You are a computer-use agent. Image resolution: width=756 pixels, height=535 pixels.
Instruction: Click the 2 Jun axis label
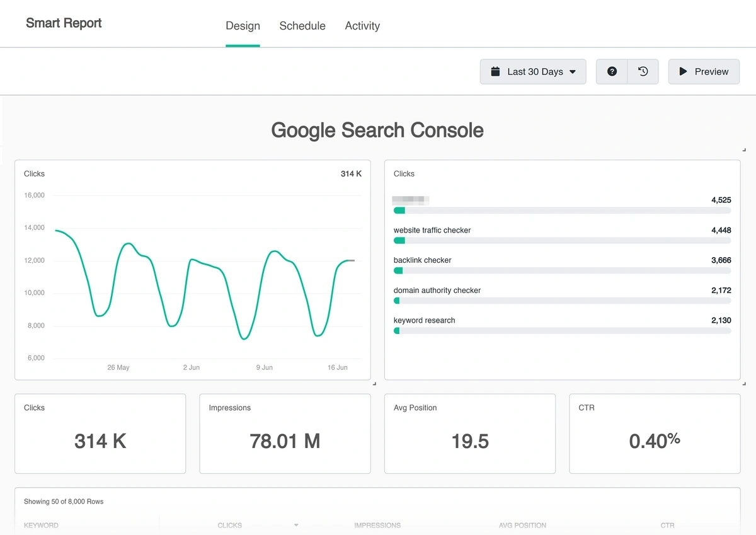(x=192, y=367)
